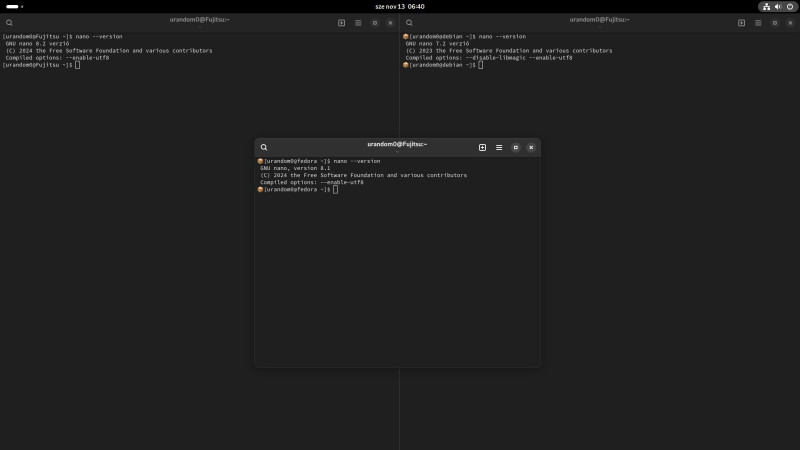The width and height of the screenshot is (800, 450).
Task: Click the title 'urandom0@Fujitsu:~' of the center window
Action: click(397, 144)
